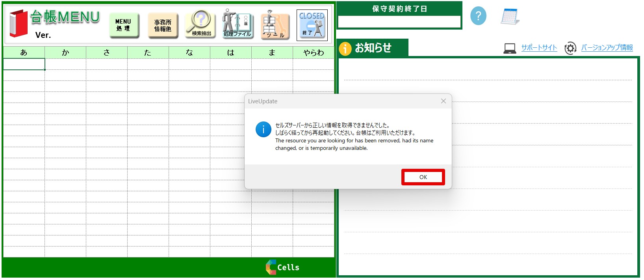Select the ま index tab

click(x=272, y=52)
